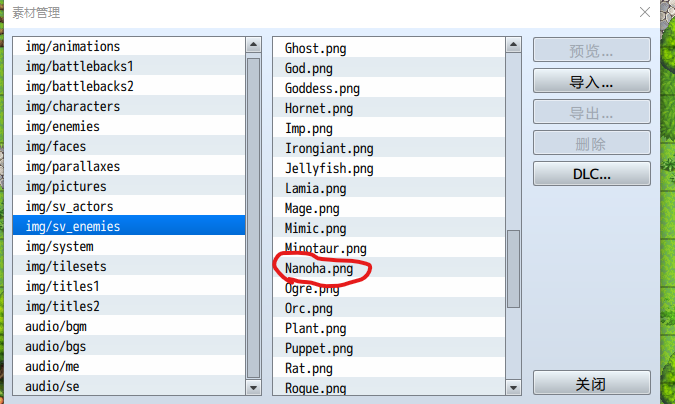Select img/characters folder

[x=129, y=106]
